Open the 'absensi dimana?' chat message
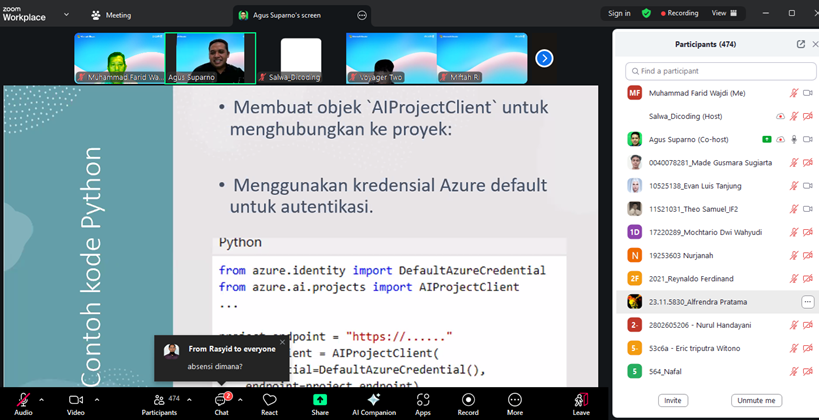Screen dimensions: 819x420 point(215,367)
